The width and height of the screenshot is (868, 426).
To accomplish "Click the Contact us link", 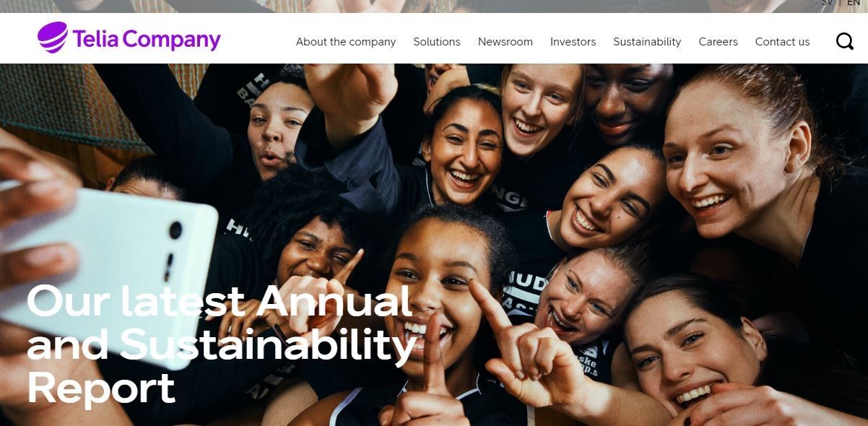I will coord(783,42).
